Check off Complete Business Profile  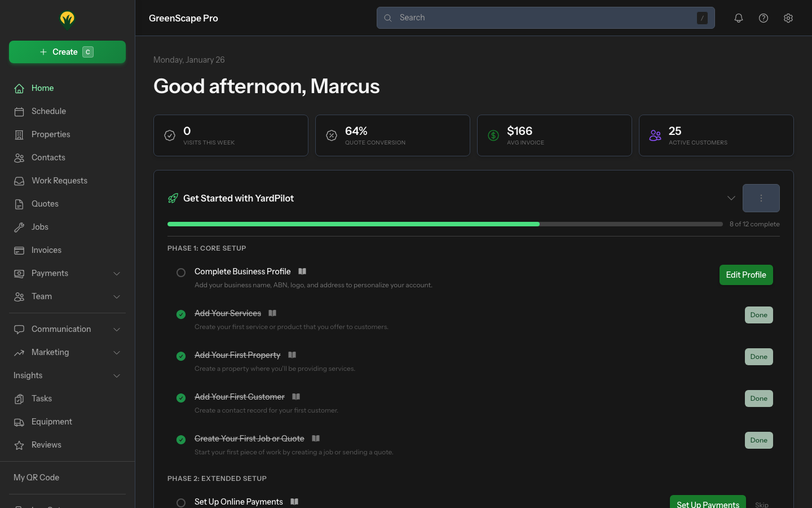181,272
